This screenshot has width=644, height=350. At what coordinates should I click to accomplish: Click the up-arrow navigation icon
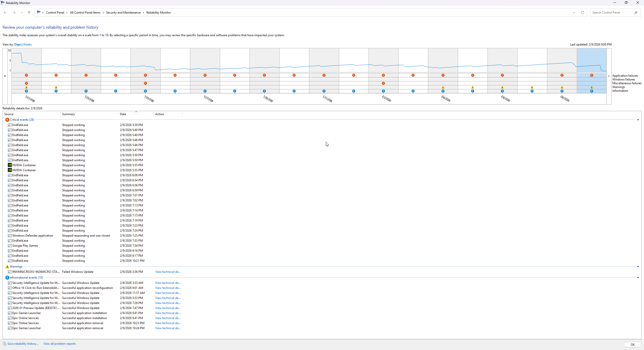pos(29,13)
